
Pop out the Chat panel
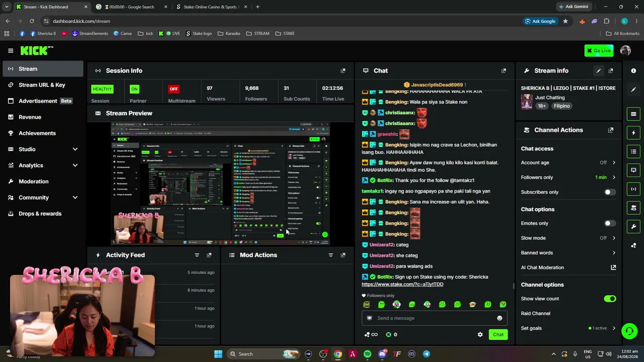504,71
